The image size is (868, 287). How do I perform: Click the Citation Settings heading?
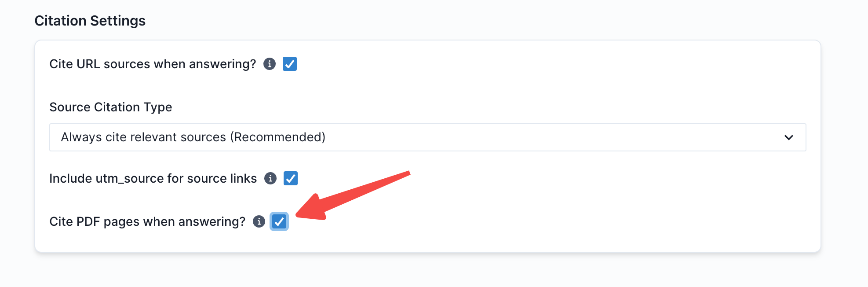90,21
